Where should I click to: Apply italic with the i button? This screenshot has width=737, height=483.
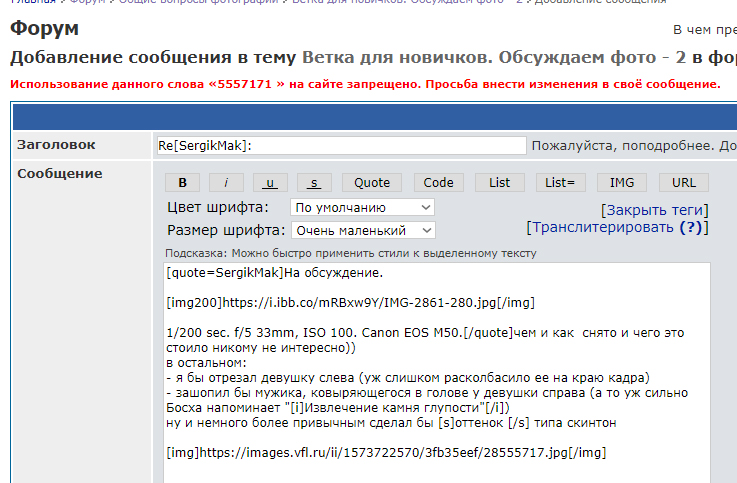pos(226,182)
